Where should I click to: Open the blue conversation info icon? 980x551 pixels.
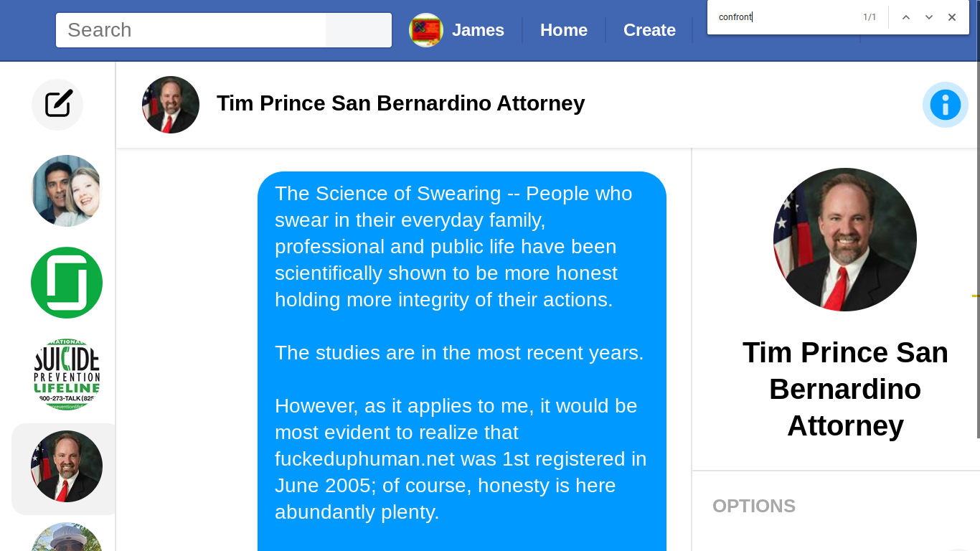coord(945,105)
